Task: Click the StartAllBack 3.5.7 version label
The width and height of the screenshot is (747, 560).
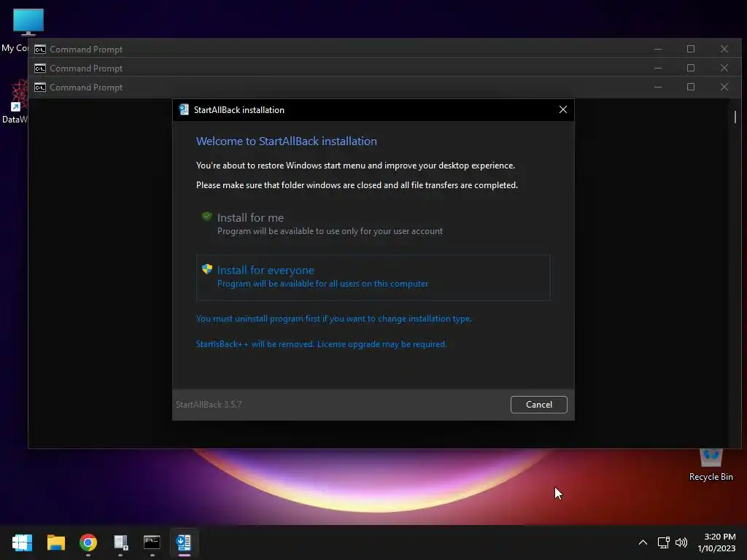Action: [209, 404]
